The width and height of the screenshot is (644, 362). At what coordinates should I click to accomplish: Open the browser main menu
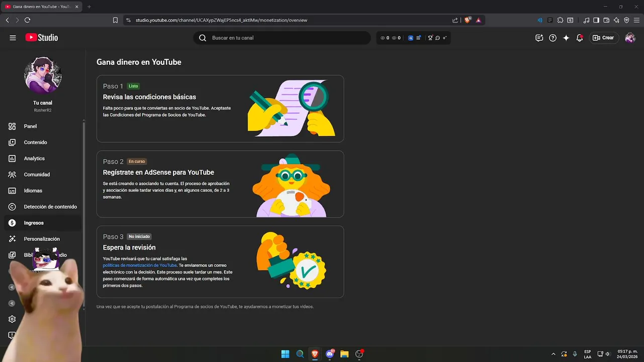(x=636, y=20)
